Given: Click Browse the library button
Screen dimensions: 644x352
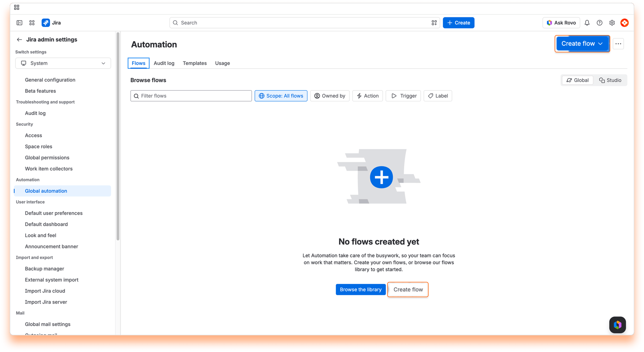Looking at the screenshot, I should click(361, 290).
